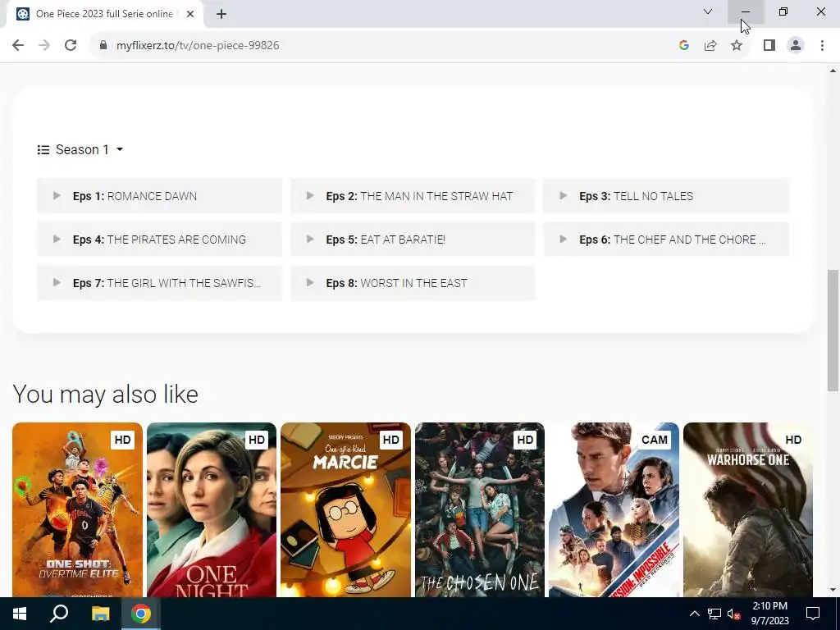Viewport: 840px width, 630px height.
Task: Open the Windows Start menu
Action: (x=20, y=614)
